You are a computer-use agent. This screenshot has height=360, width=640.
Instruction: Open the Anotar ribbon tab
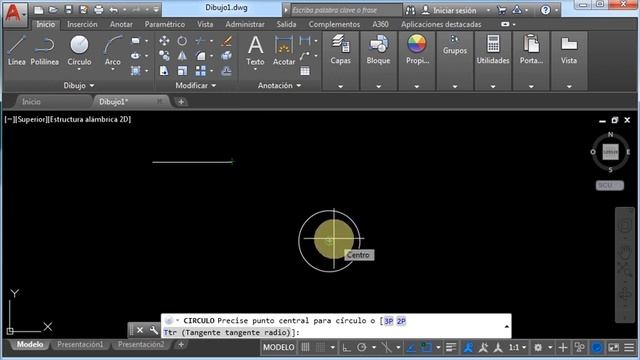point(121,24)
